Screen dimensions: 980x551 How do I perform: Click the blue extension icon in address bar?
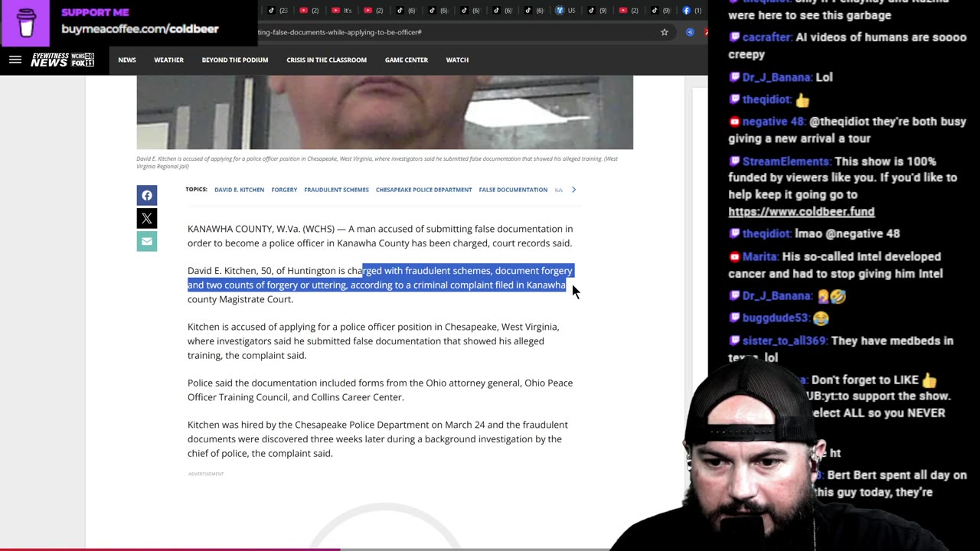click(x=690, y=32)
